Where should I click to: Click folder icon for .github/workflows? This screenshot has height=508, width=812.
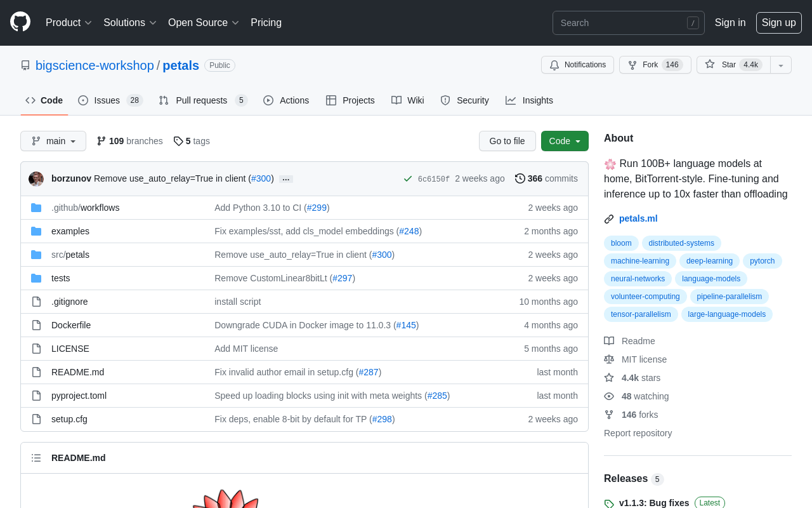click(x=36, y=208)
